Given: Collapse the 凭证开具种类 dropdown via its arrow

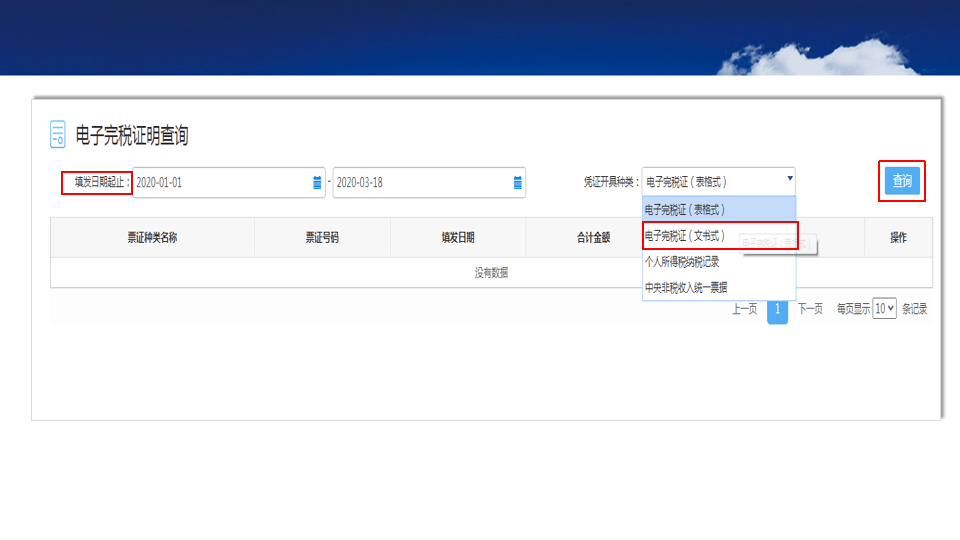Looking at the screenshot, I should [x=789, y=180].
